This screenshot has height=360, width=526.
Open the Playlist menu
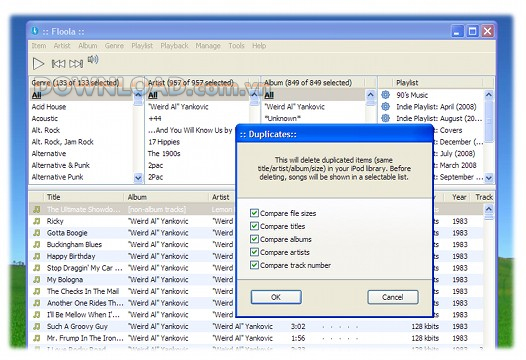coord(142,46)
